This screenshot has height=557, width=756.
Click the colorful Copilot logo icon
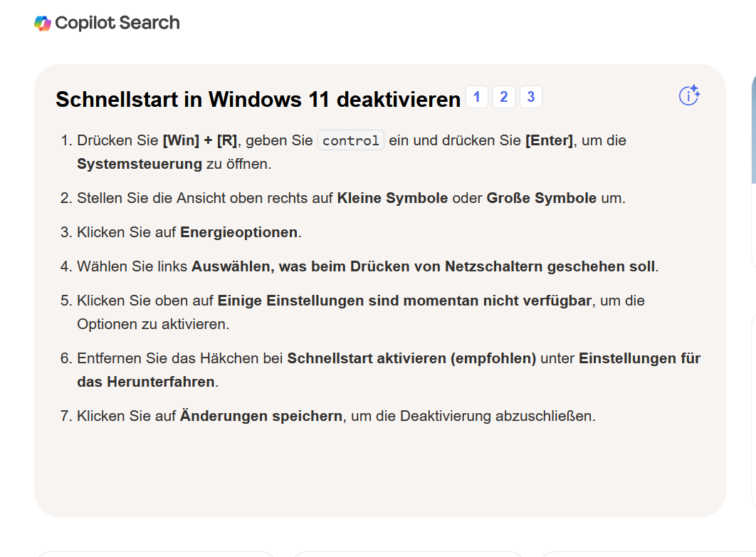[43, 23]
